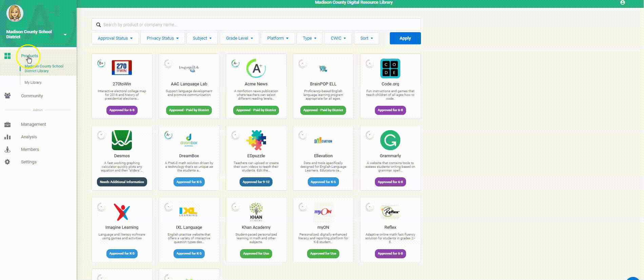Click the IXL Learning logo
The image size is (644, 280).
[188, 212]
